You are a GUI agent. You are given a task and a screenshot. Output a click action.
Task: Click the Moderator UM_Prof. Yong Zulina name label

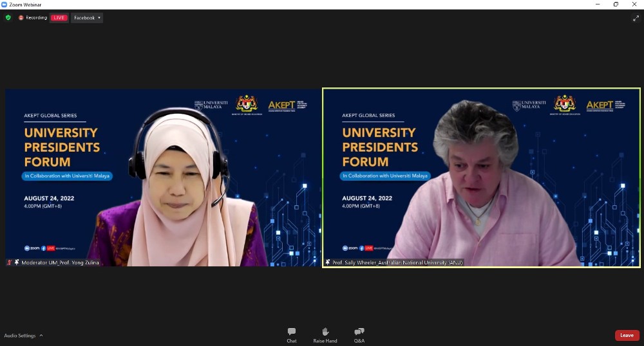click(61, 262)
